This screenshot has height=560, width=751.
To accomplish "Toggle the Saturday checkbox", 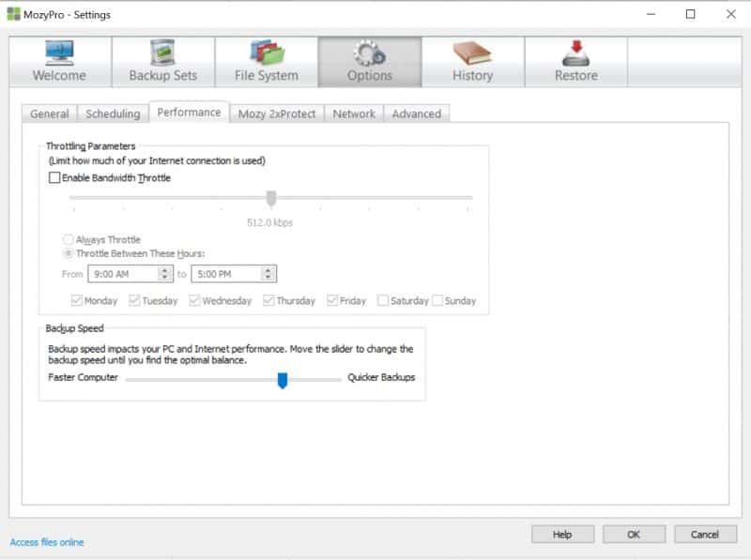I will coord(383,300).
